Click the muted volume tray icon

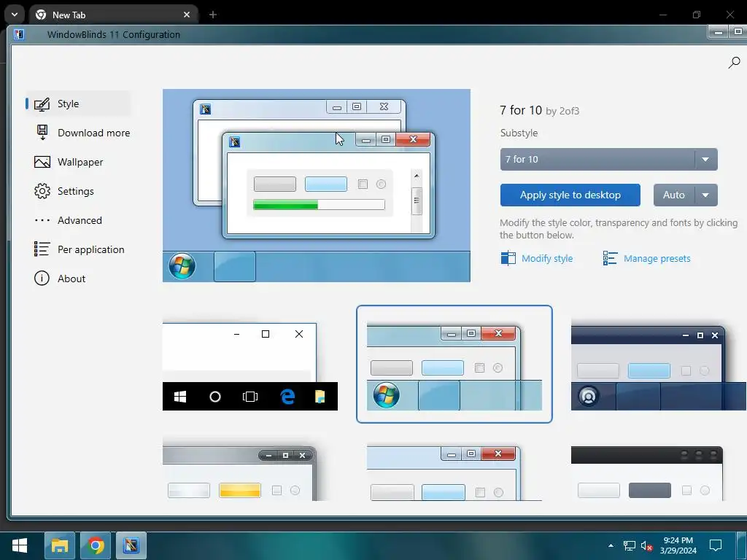click(646, 545)
